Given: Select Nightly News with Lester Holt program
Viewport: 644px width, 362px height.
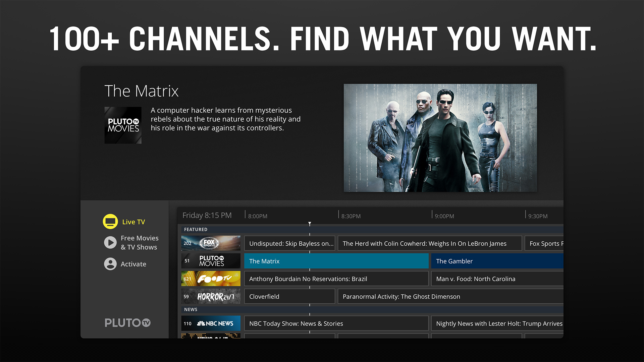Looking at the screenshot, I should (x=497, y=323).
